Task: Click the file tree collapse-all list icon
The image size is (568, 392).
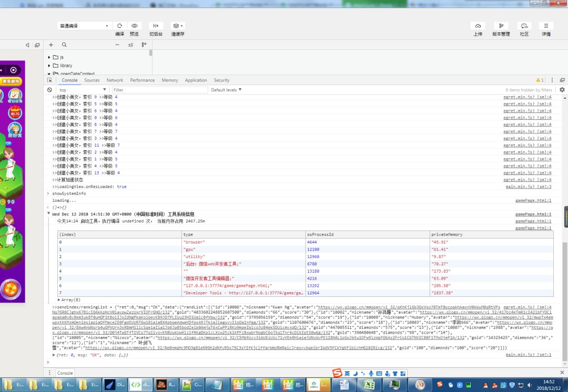Action: point(131,45)
